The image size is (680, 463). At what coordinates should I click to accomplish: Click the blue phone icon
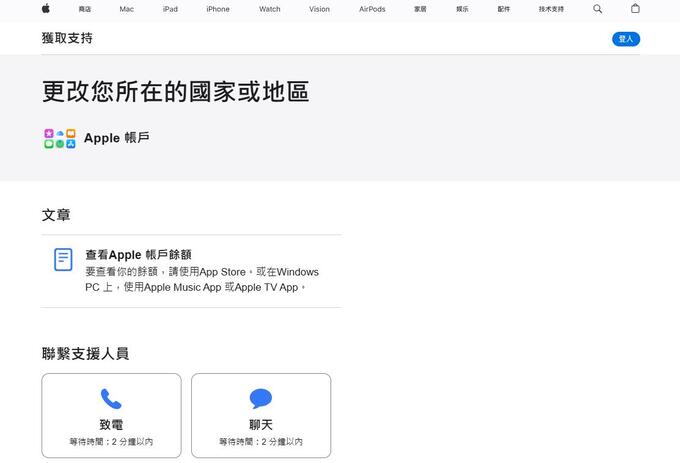(x=111, y=399)
